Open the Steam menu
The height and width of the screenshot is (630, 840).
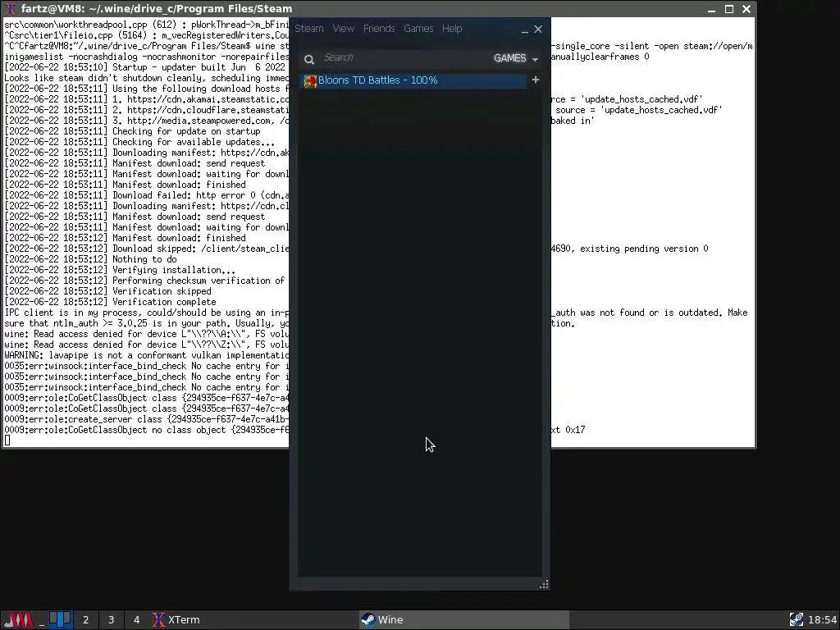click(x=309, y=29)
